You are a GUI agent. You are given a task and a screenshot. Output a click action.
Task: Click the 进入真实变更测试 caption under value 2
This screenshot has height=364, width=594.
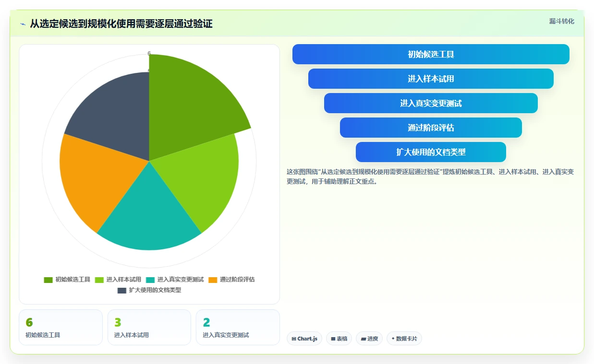click(226, 335)
